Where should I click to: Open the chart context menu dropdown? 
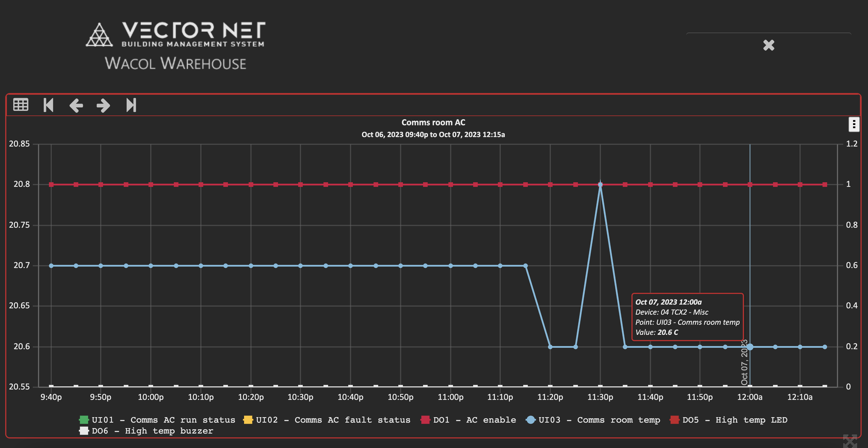coord(854,125)
